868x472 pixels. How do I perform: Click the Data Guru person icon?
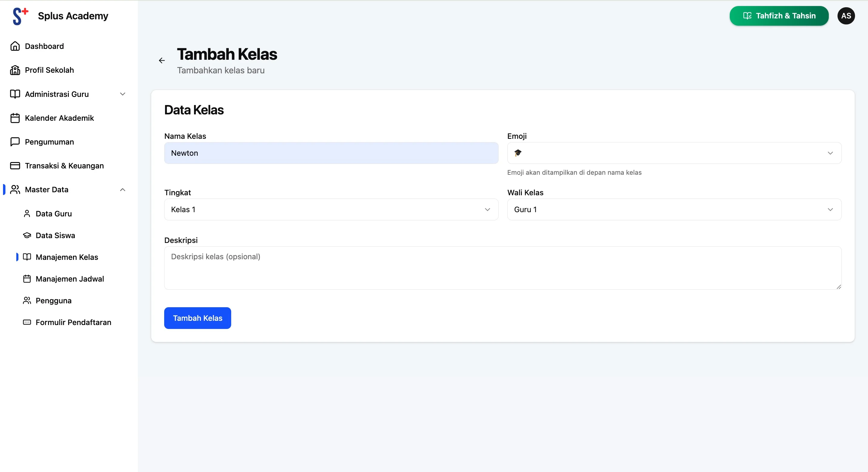[x=27, y=214]
